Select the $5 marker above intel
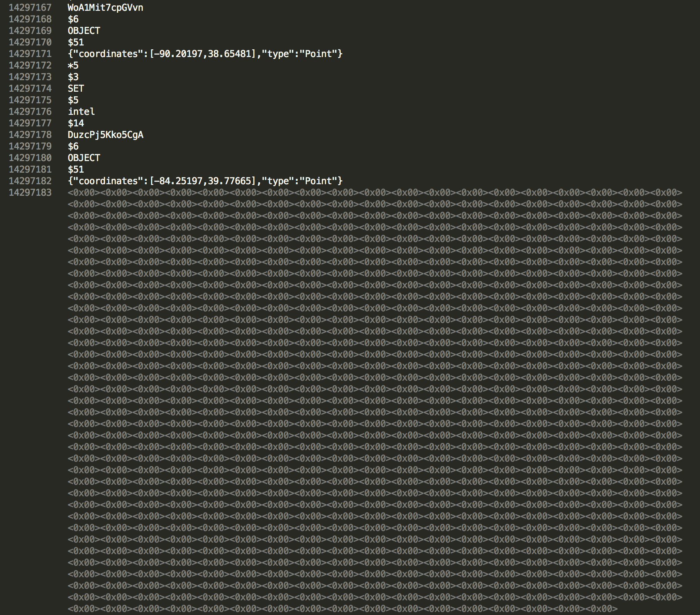 73,100
